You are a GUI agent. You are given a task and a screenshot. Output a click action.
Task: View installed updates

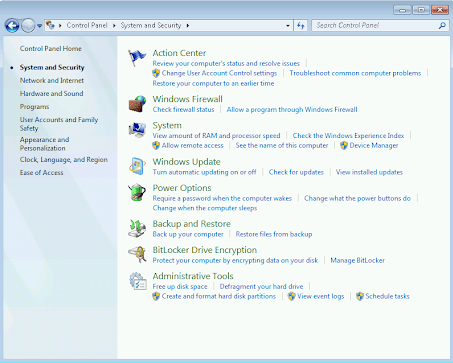point(369,172)
